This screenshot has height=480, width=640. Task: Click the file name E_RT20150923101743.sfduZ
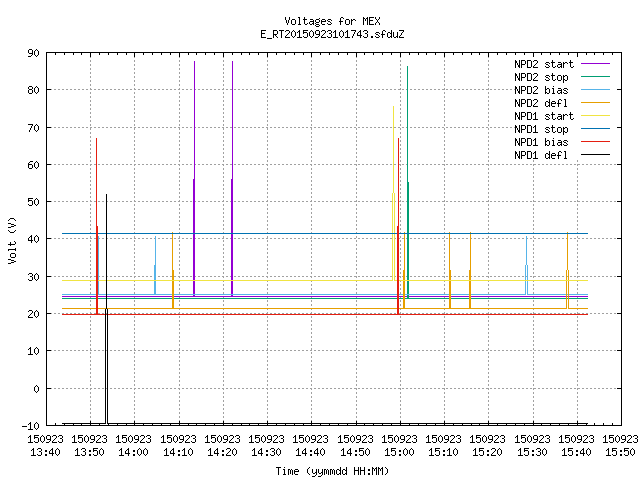click(332, 34)
